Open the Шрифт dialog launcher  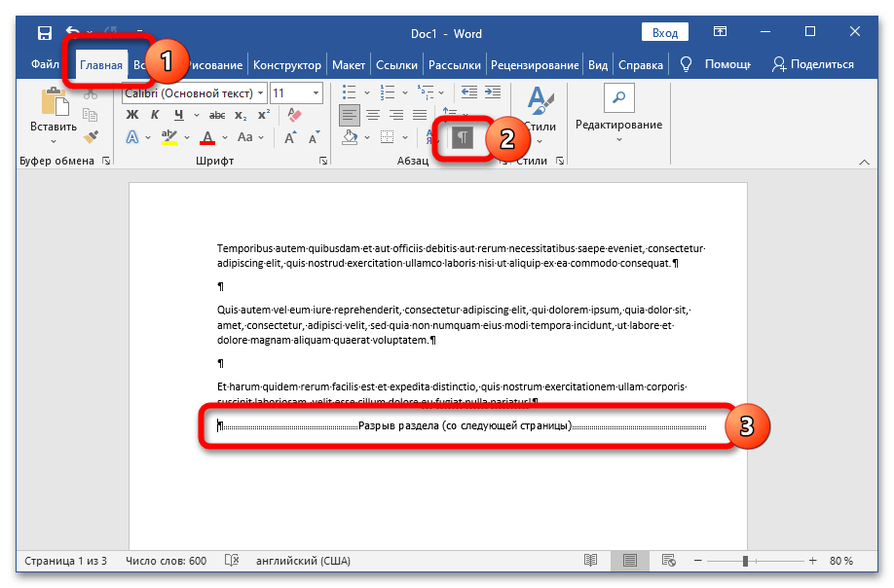[323, 162]
